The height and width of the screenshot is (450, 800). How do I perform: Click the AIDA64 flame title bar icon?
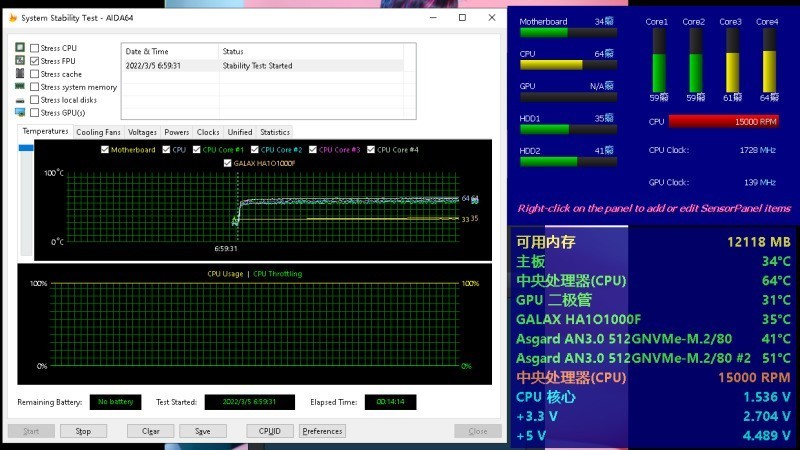click(x=13, y=17)
